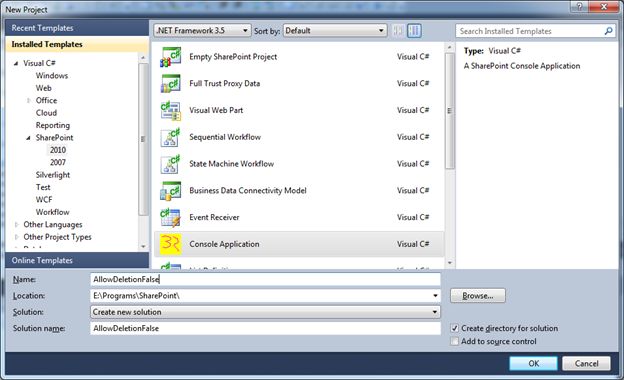Click the dialog help question-mark button

tap(579, 6)
